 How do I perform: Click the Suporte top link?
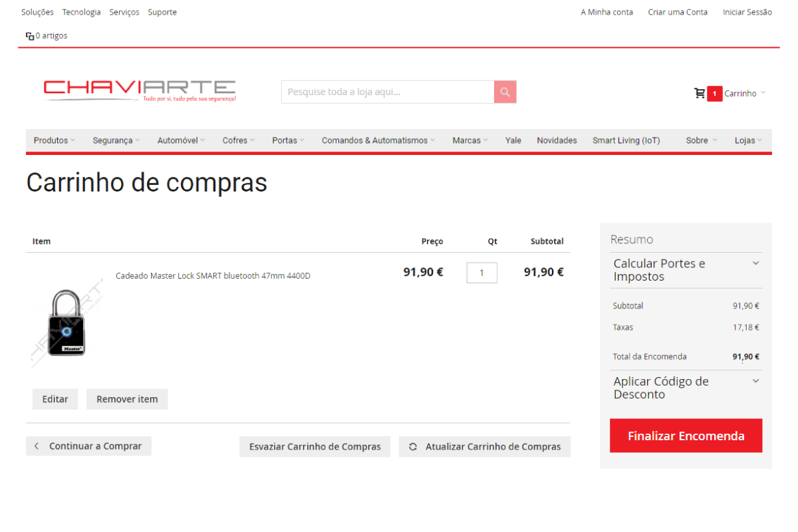coord(162,12)
